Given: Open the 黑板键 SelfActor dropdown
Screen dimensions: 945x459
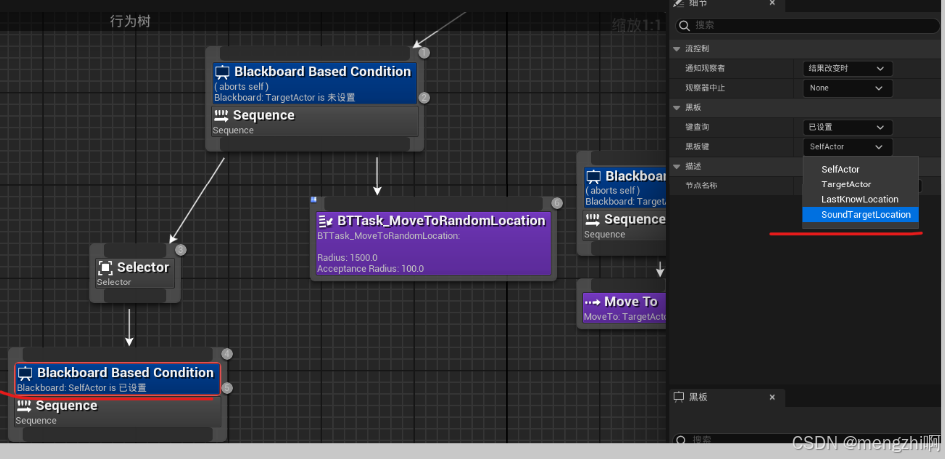Looking at the screenshot, I should [847, 146].
